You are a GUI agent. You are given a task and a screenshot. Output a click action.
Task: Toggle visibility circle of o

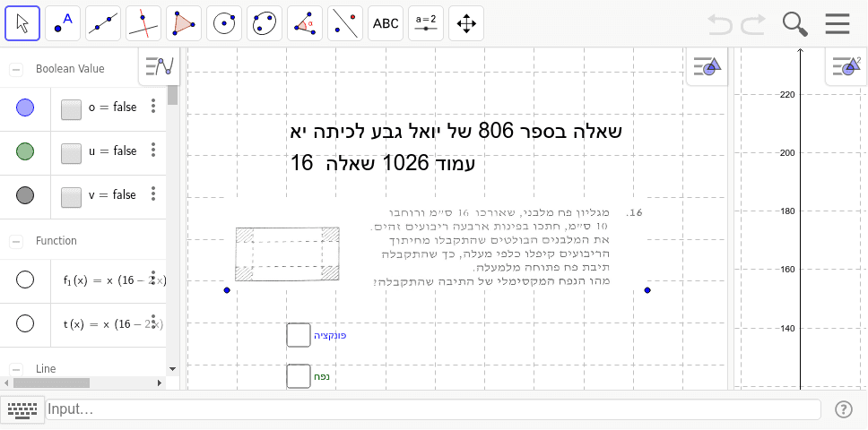click(x=25, y=107)
